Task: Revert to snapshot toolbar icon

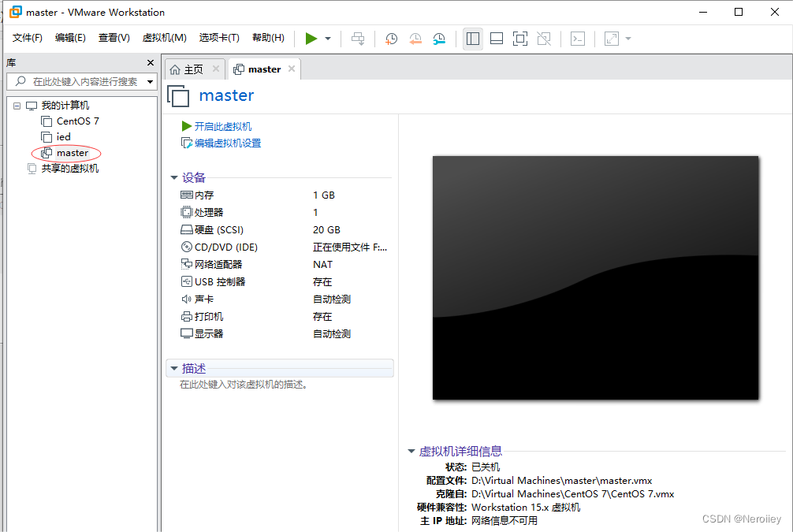Action: coord(415,39)
